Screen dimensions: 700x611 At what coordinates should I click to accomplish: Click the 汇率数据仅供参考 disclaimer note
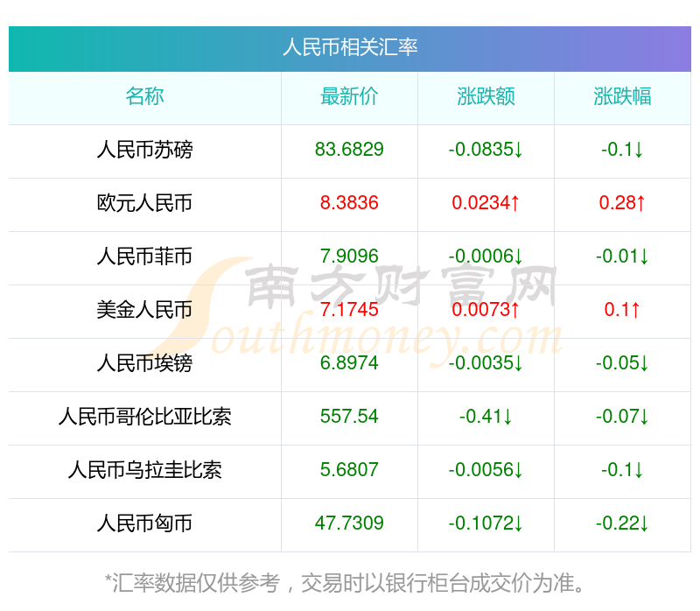click(x=345, y=583)
